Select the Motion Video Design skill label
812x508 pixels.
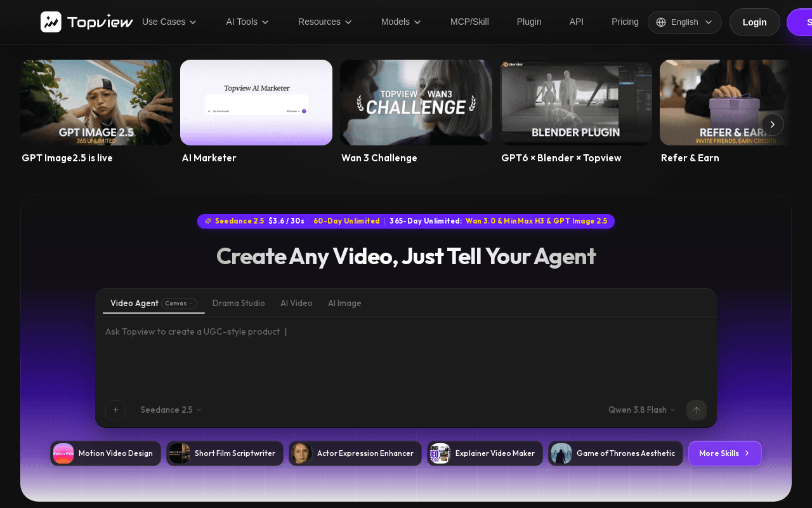(115, 453)
